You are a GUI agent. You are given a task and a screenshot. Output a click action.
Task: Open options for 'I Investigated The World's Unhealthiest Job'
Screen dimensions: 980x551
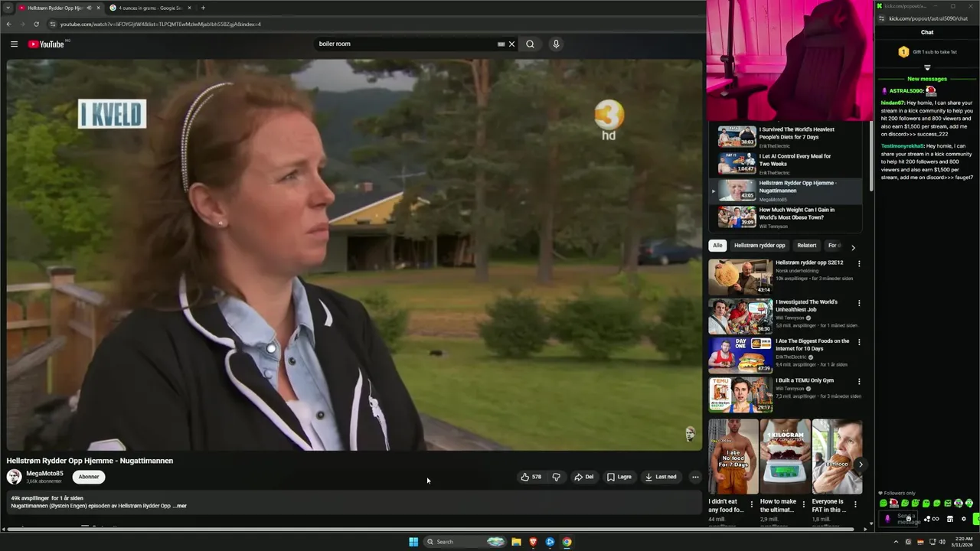[x=859, y=303]
